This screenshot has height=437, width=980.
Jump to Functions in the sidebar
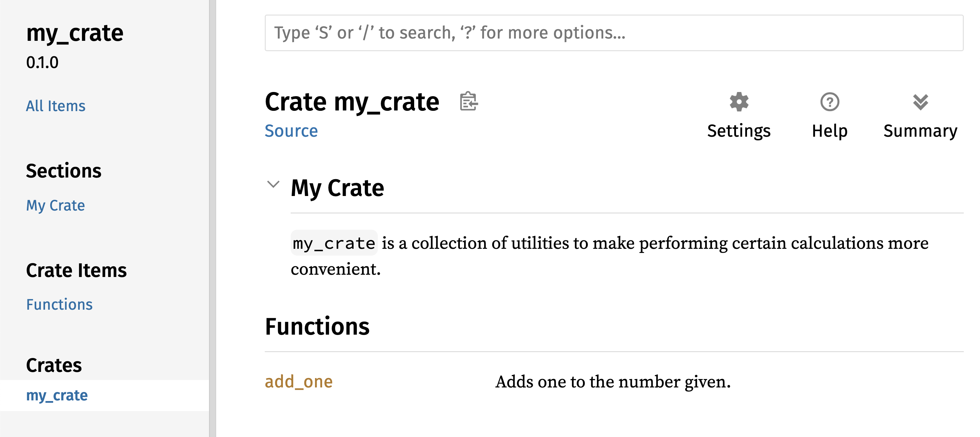coord(59,304)
